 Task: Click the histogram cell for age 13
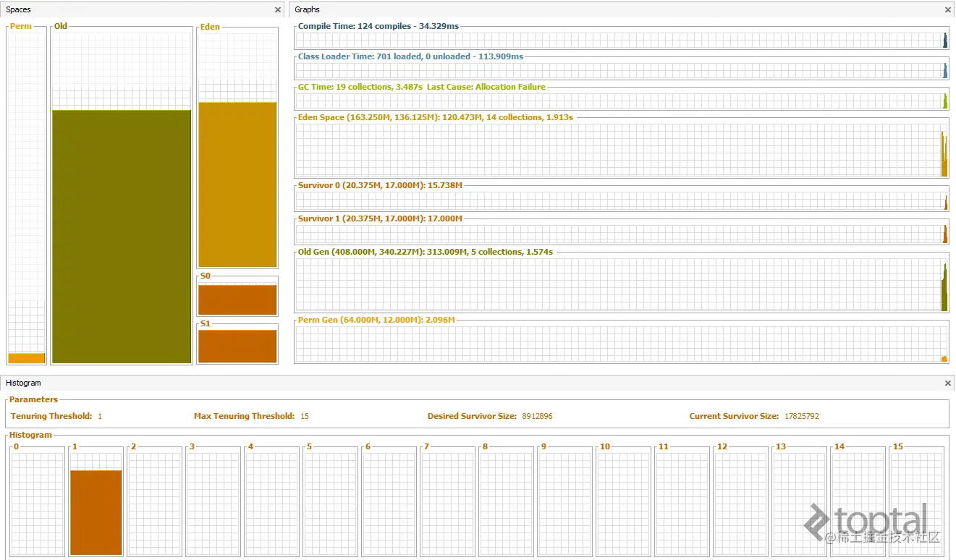coord(800,504)
